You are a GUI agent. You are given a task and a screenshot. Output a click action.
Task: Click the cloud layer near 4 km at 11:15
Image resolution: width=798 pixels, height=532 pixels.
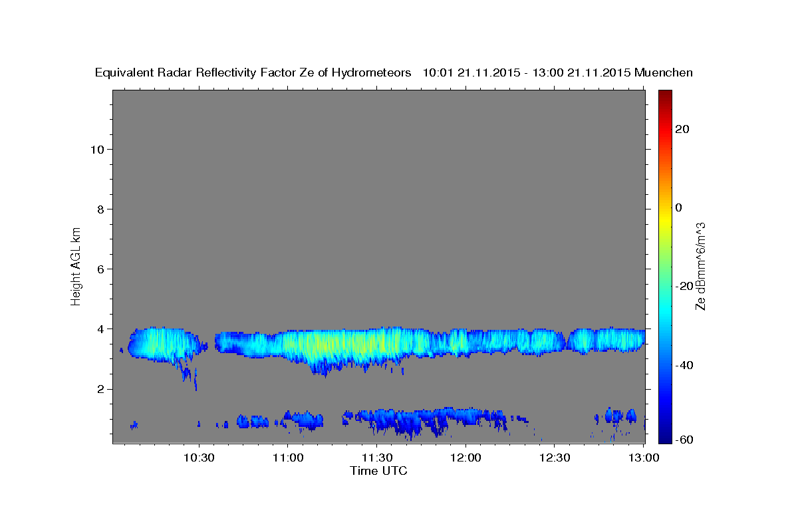tap(332, 344)
